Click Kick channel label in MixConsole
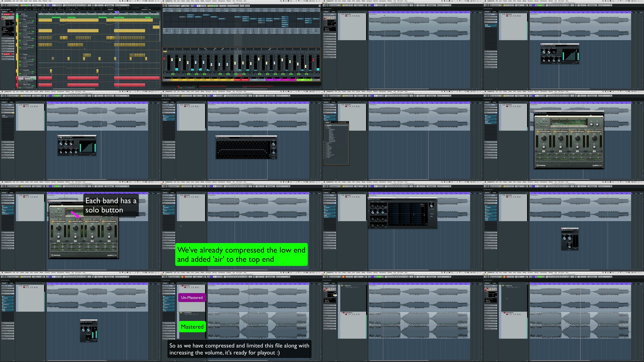This screenshot has height=362, width=644. pyautogui.click(x=175, y=80)
